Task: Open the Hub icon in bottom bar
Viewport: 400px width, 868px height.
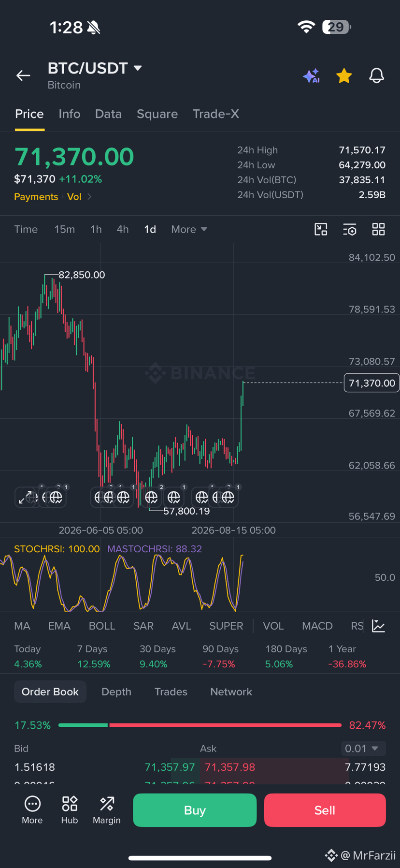Action: (x=70, y=810)
